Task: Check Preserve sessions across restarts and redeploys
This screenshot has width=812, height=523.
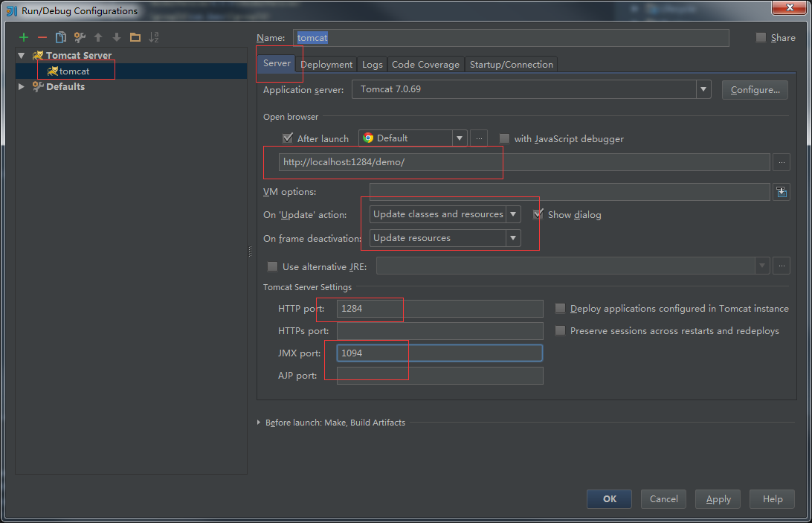Action: [x=561, y=331]
